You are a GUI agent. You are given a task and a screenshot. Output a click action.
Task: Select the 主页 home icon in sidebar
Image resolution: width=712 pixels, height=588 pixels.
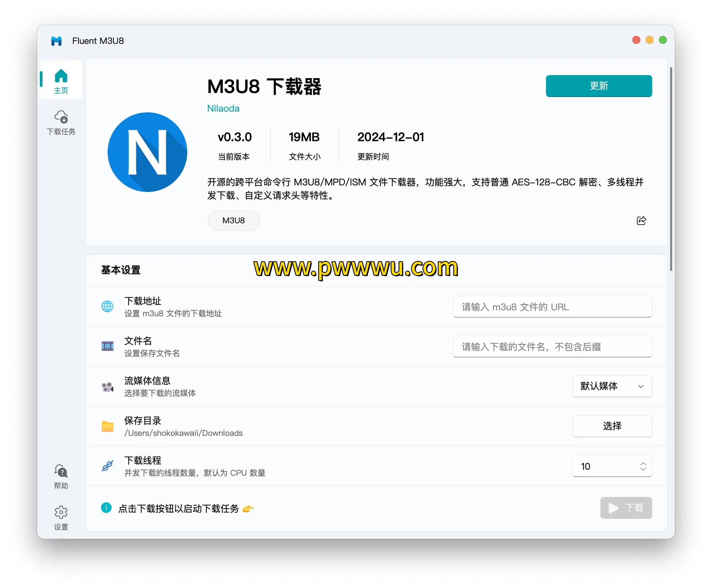[x=61, y=77]
